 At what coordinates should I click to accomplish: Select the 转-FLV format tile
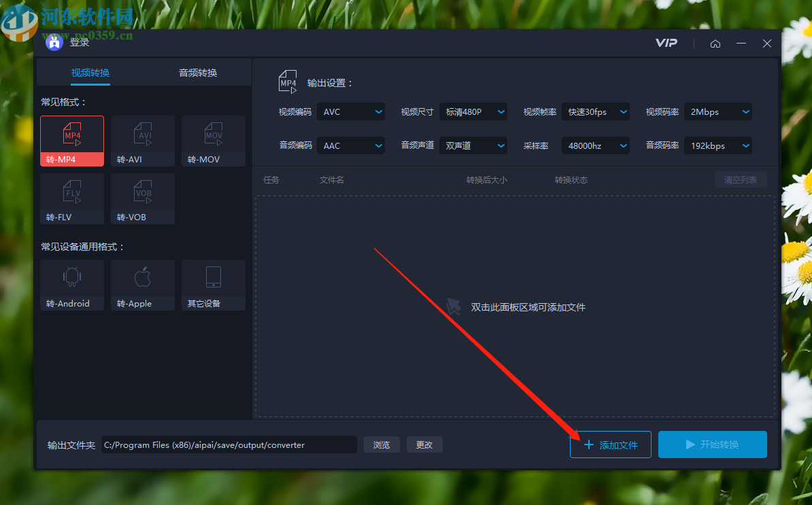[x=72, y=198]
